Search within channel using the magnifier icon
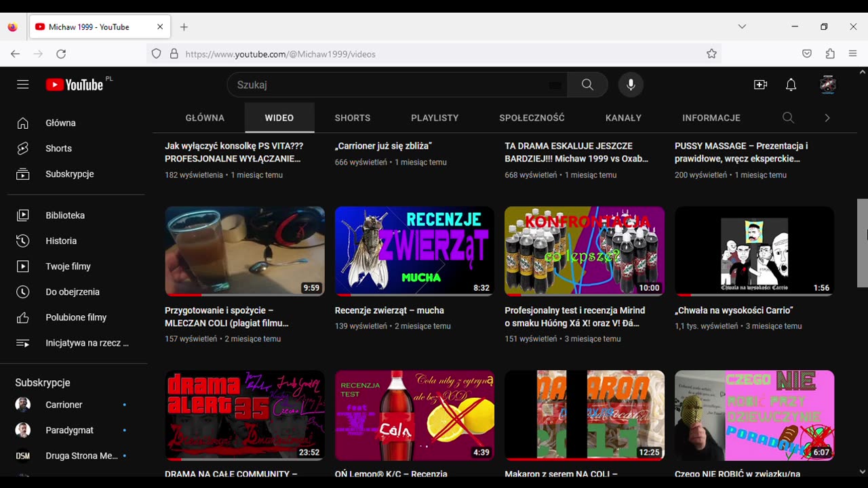This screenshot has height=488, width=868. click(x=788, y=118)
